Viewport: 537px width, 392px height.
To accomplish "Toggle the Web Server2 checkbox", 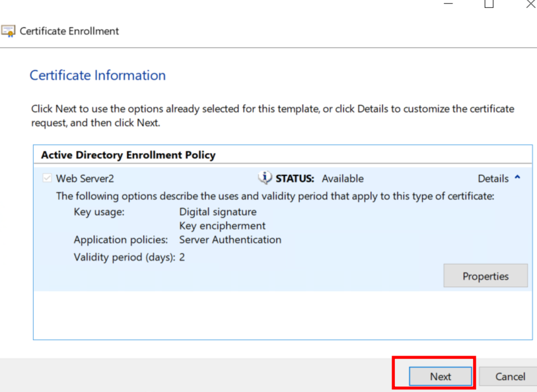I will [x=46, y=179].
